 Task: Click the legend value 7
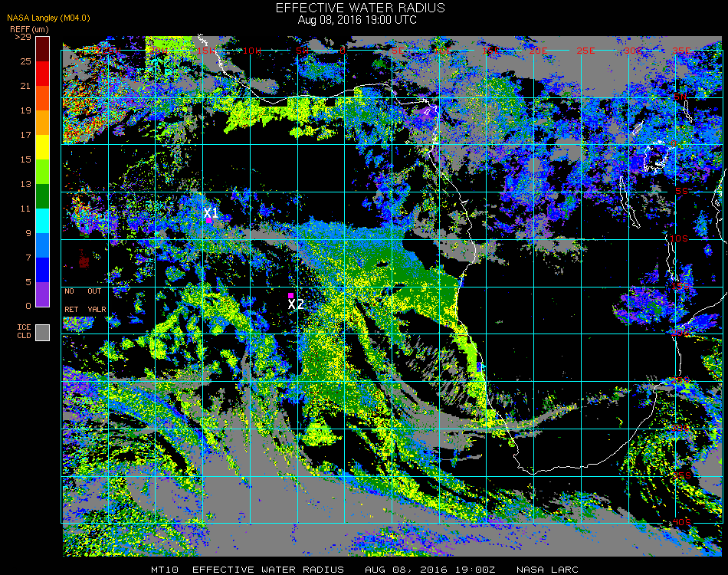[x=28, y=258]
